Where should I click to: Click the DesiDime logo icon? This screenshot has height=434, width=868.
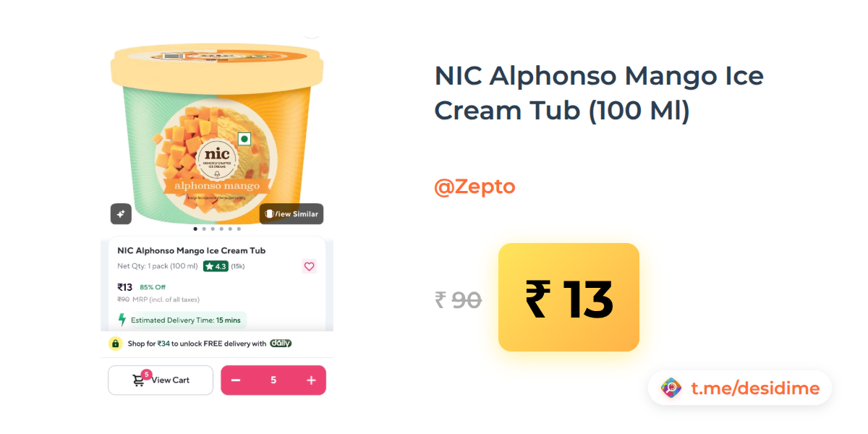[x=671, y=388]
